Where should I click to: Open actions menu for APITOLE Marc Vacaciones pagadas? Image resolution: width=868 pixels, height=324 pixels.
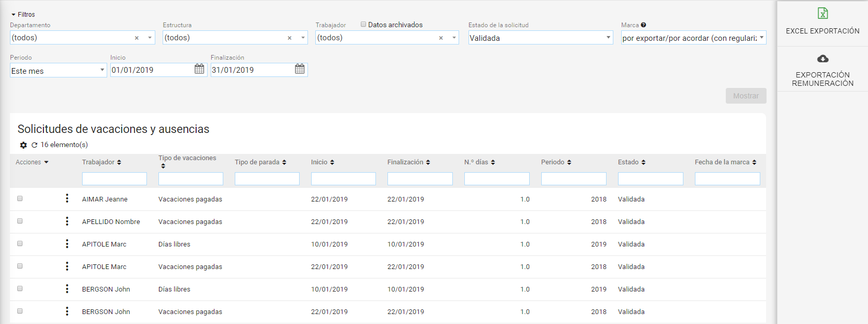[x=67, y=266]
